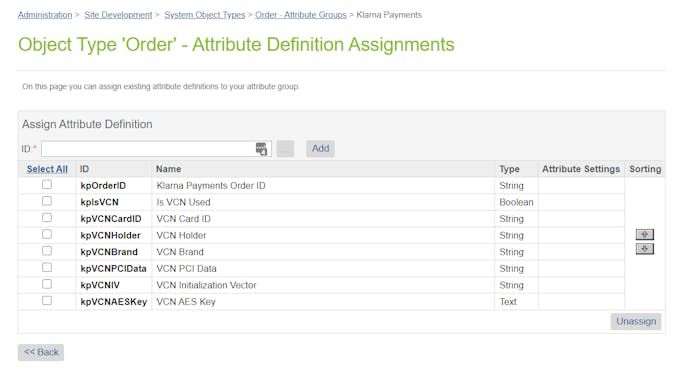Image resolution: width=680 pixels, height=372 pixels.
Task: Tick the kpVCNCardID checkbox
Action: pyautogui.click(x=47, y=218)
